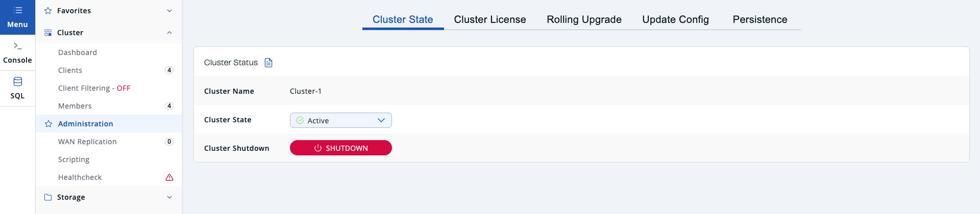The width and height of the screenshot is (980, 214).
Task: Open the Persistence tab
Action: pyautogui.click(x=759, y=19)
